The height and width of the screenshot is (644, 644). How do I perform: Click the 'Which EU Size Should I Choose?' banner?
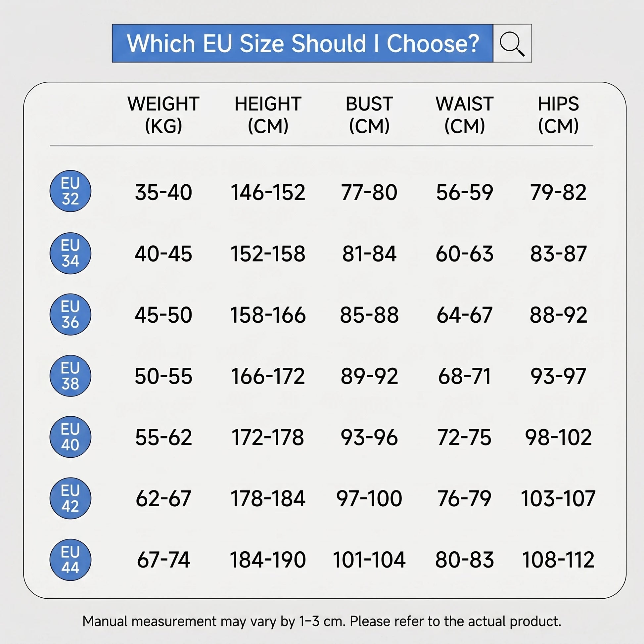pyautogui.click(x=302, y=43)
